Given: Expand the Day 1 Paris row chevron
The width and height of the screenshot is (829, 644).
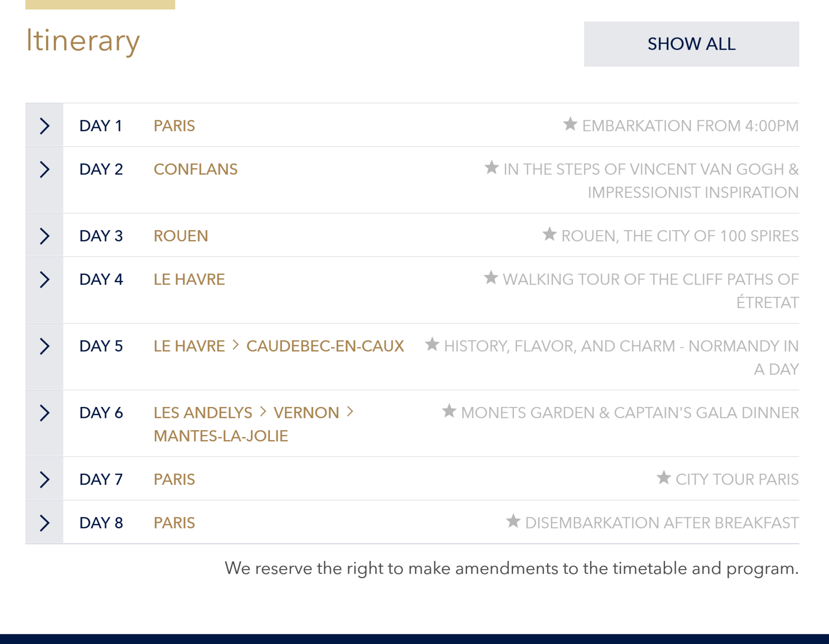Looking at the screenshot, I should pos(44,126).
